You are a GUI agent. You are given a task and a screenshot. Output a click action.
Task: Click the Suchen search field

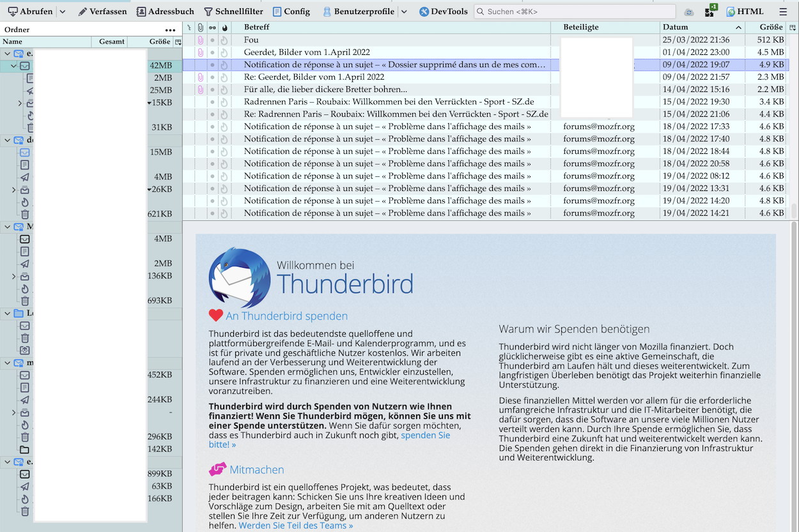[575, 11]
